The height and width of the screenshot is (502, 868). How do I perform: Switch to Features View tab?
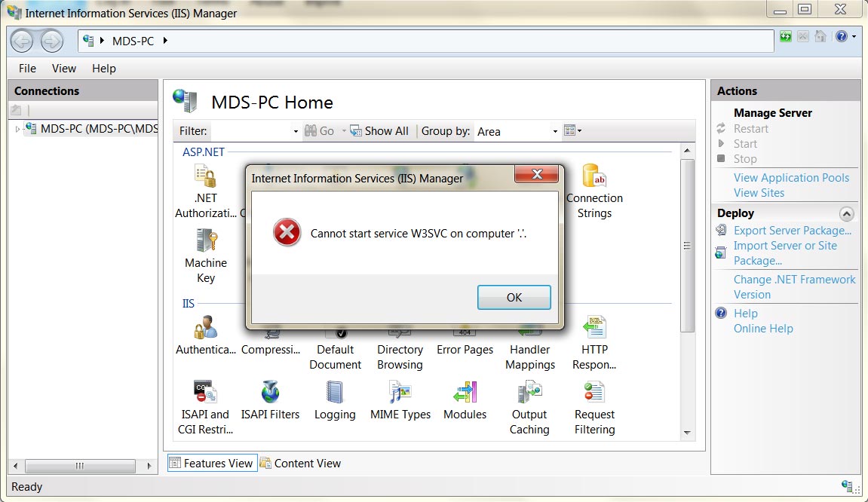tap(212, 463)
